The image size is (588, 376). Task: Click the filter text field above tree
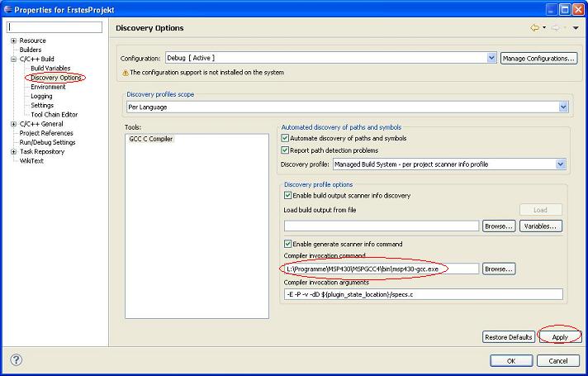tap(55, 27)
